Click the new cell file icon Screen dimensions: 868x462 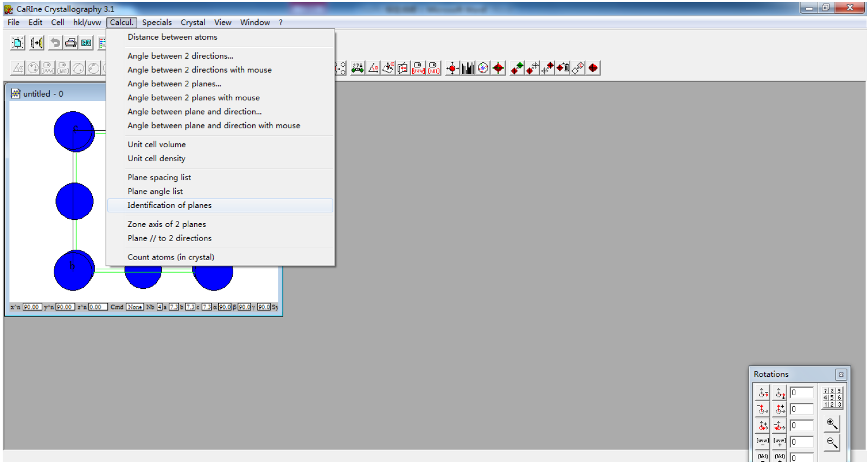tap(18, 43)
